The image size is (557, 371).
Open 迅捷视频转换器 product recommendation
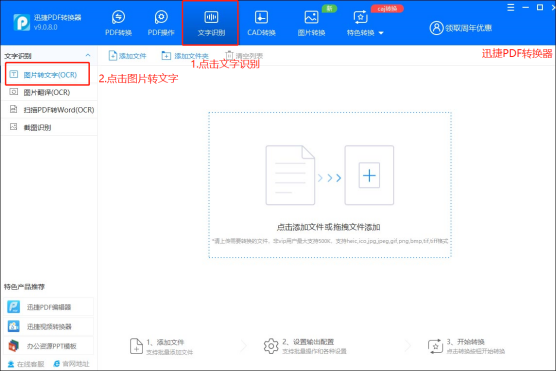49,326
